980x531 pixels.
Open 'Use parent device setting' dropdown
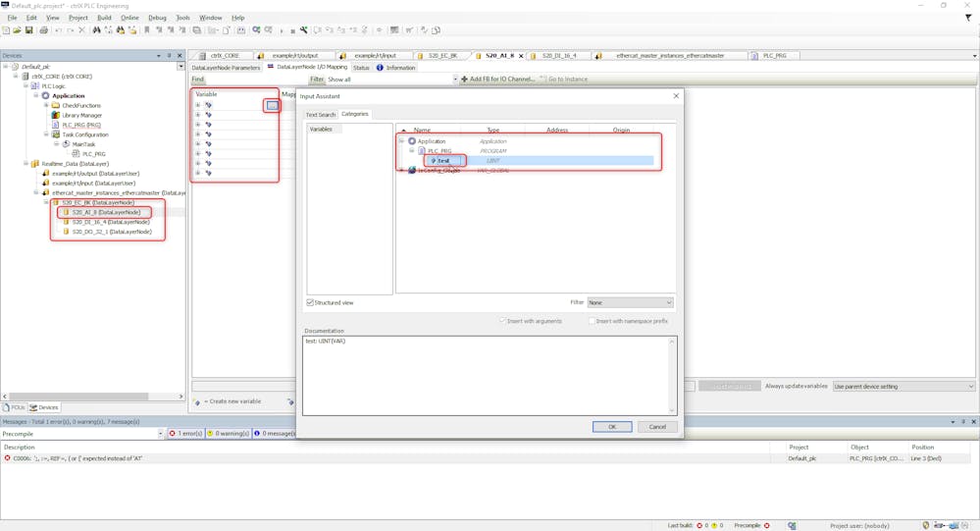[903, 386]
